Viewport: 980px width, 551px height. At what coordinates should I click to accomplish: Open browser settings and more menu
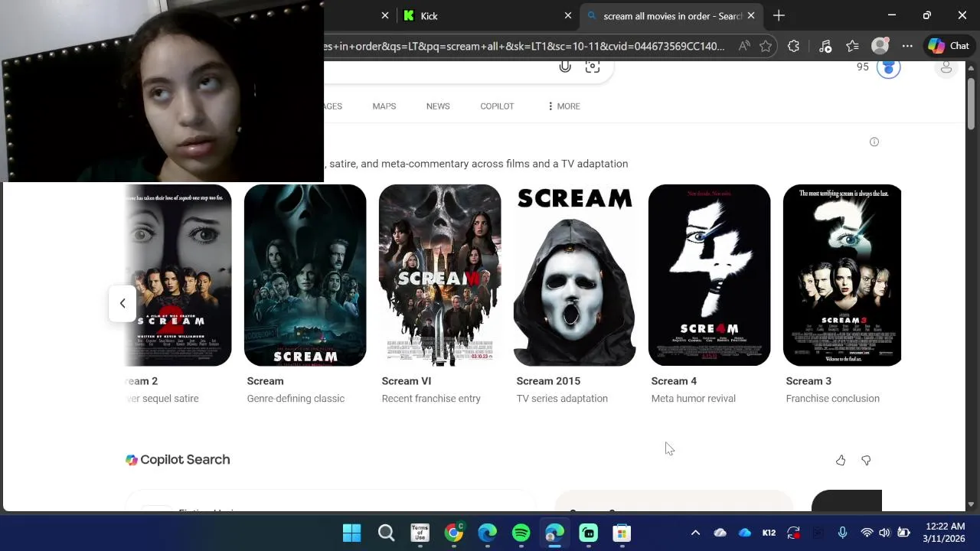[907, 46]
